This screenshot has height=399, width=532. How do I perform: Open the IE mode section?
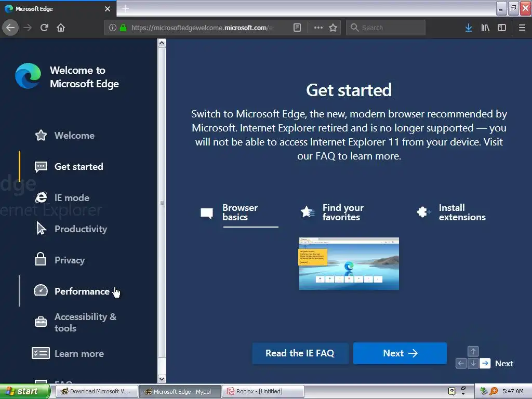point(72,198)
